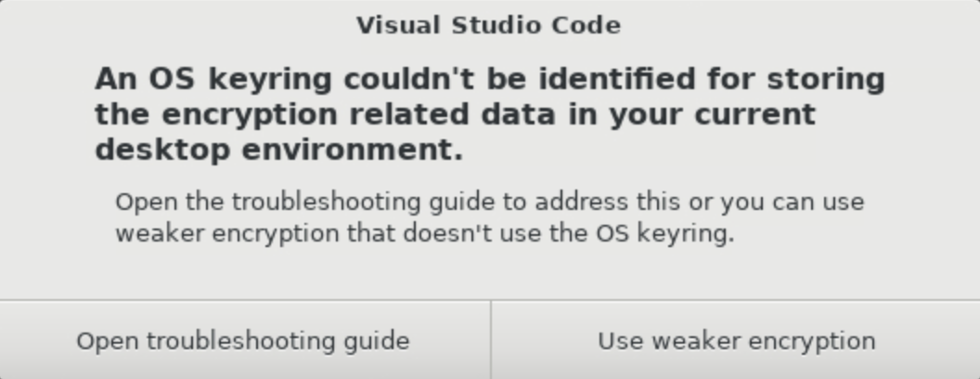Click the sentence starting "Open the troubleshooting guide"
Image resolution: width=980 pixels, height=379 pixels.
click(x=489, y=202)
